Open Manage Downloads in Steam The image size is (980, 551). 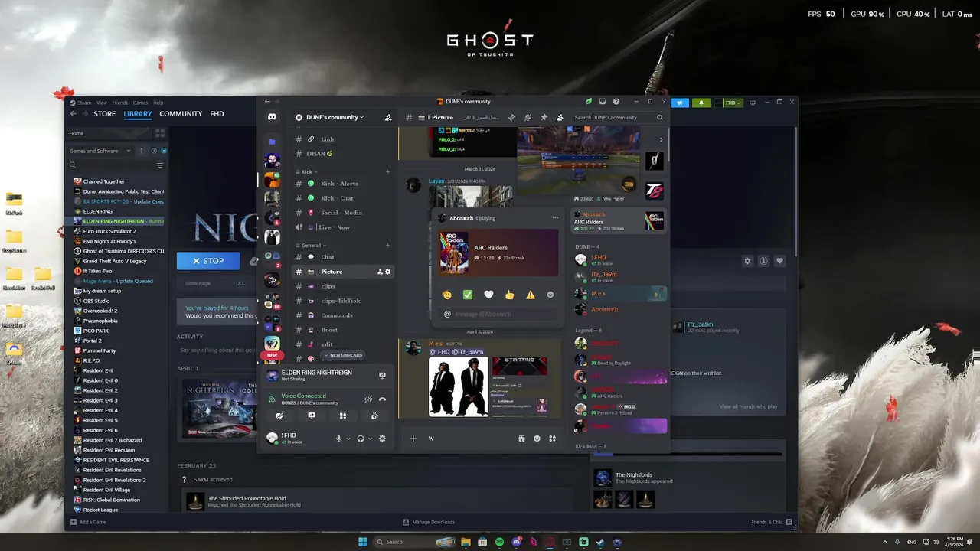(429, 522)
